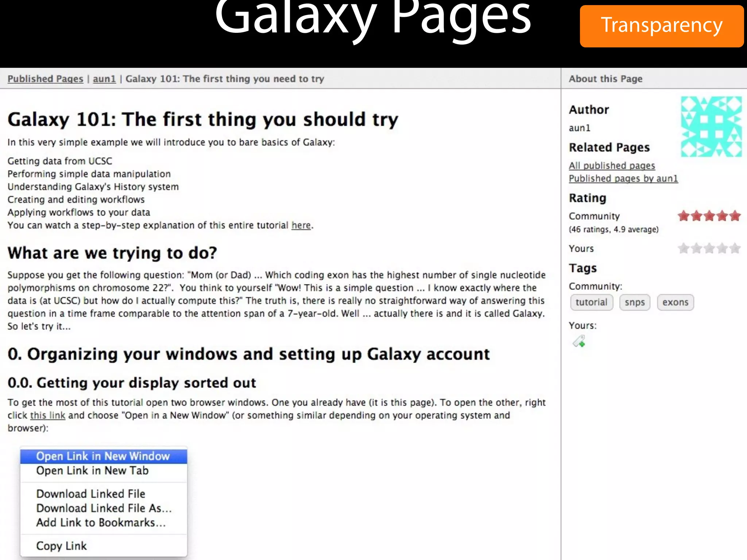Image resolution: width=747 pixels, height=560 pixels.
Task: Click '0.0. Getting your display sorted out' heading
Action: [132, 383]
